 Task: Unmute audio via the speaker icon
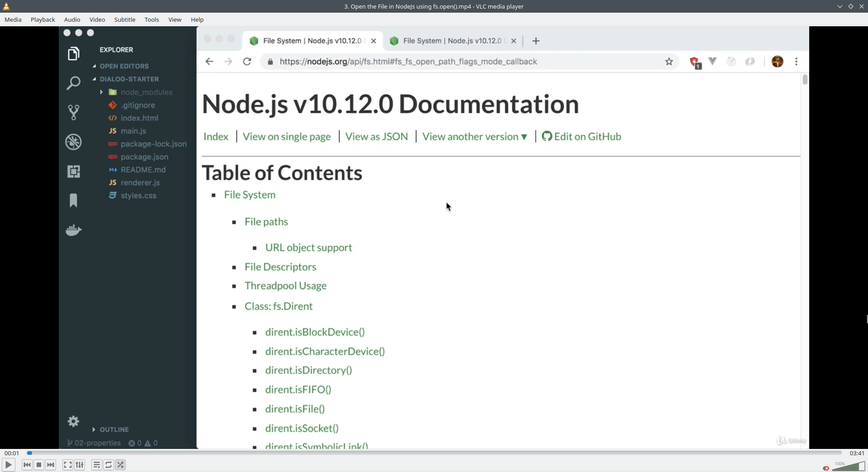coord(826,468)
